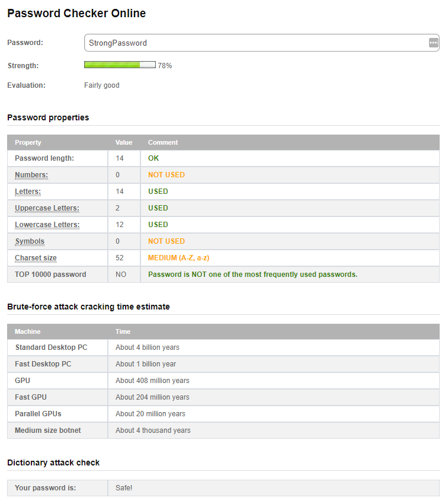This screenshot has width=445, height=504.
Task: Click the Charset size link
Action: tap(35, 257)
